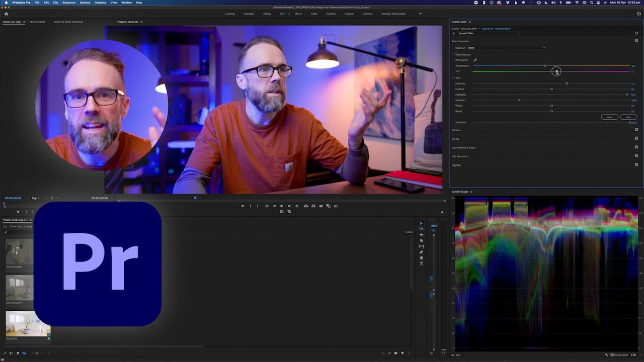Click the Reset button under Tone
The width and height of the screenshot is (644, 362).
tap(609, 117)
